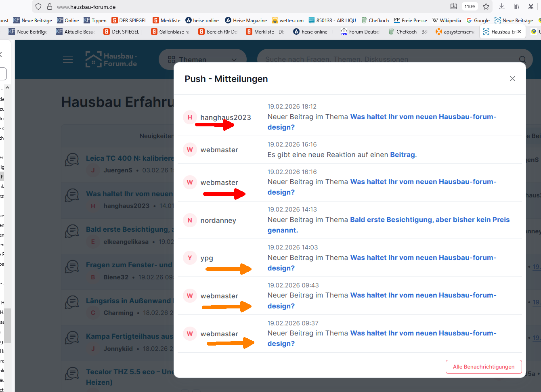Click the Hausbau-Forum.de logo
541x392 pixels.
pos(111,59)
